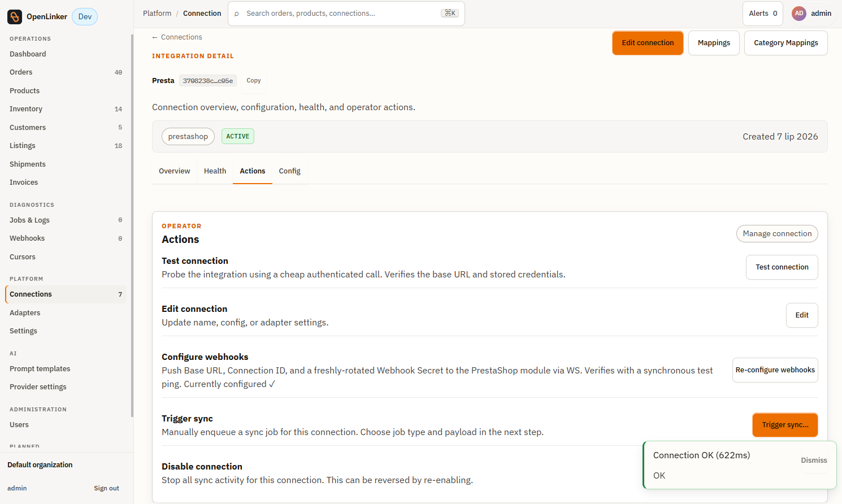Open Shipments in the sidebar
Image resolution: width=842 pixels, height=504 pixels.
pyautogui.click(x=66, y=164)
